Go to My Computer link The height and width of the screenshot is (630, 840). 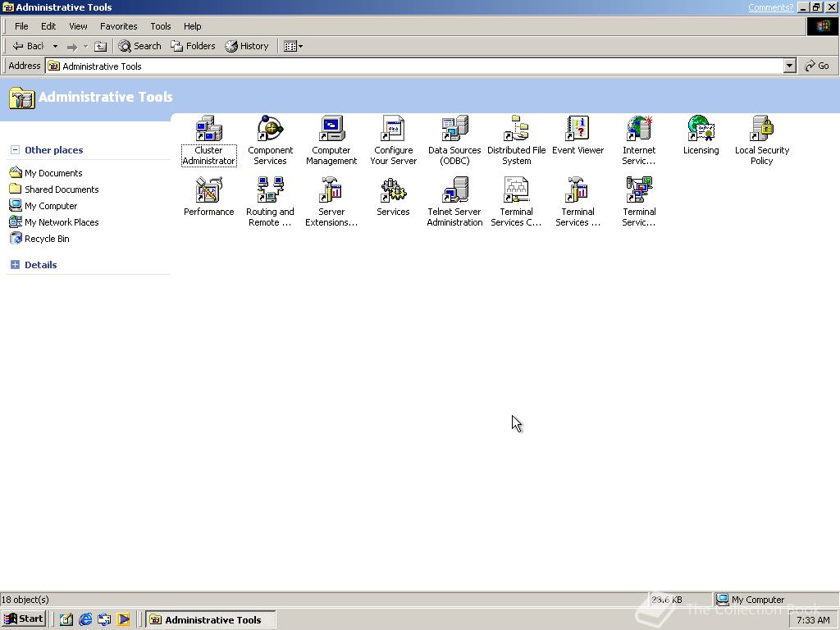click(x=43, y=206)
